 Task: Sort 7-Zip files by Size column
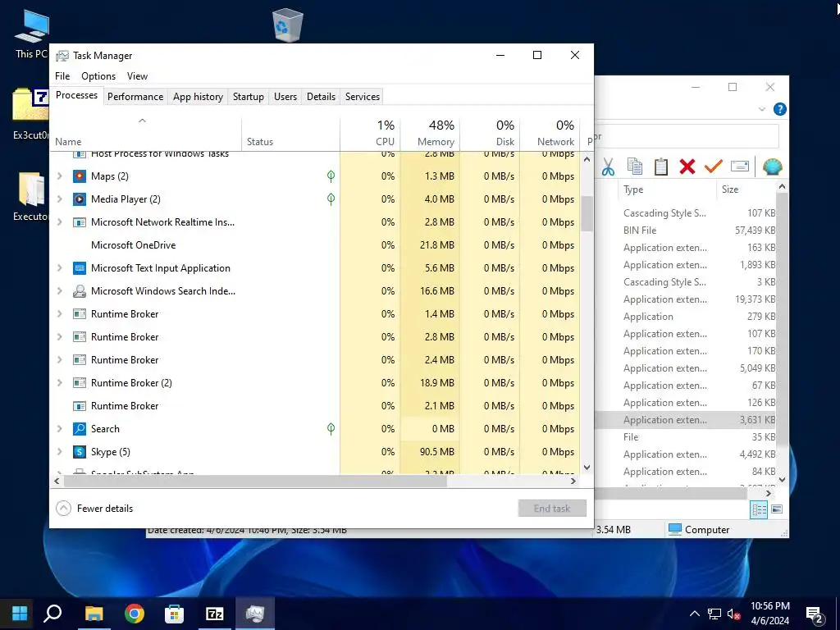(745, 189)
